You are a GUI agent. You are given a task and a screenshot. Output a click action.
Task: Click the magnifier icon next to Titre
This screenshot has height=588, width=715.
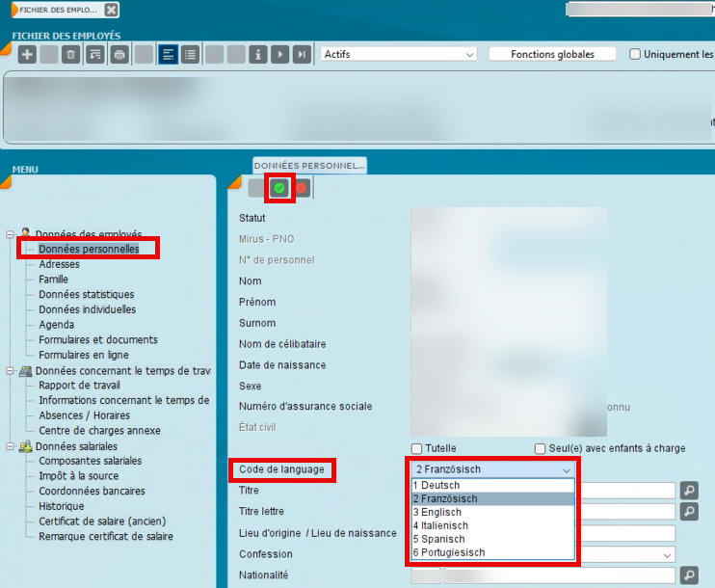pos(689,491)
